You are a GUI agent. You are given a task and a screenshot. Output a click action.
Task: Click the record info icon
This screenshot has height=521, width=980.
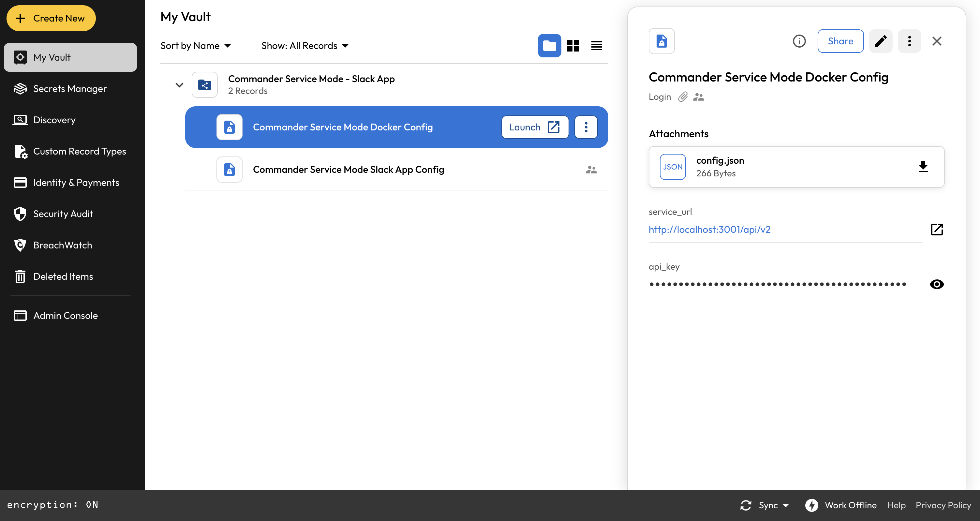point(799,41)
